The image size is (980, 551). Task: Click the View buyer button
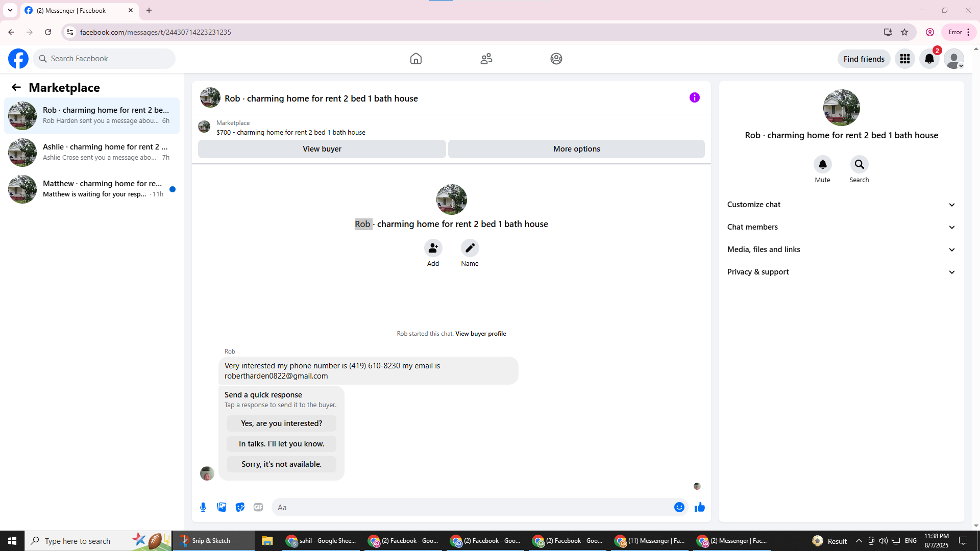(322, 149)
